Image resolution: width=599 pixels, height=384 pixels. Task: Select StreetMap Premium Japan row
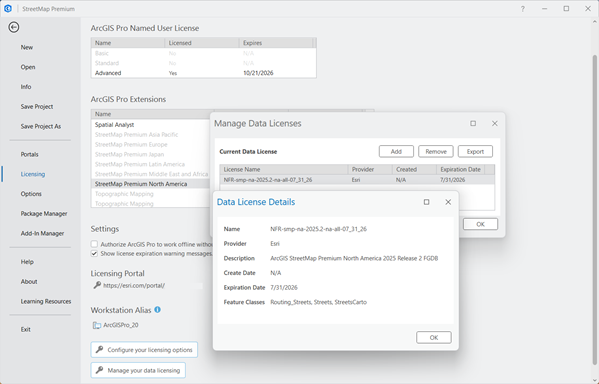(x=151, y=154)
